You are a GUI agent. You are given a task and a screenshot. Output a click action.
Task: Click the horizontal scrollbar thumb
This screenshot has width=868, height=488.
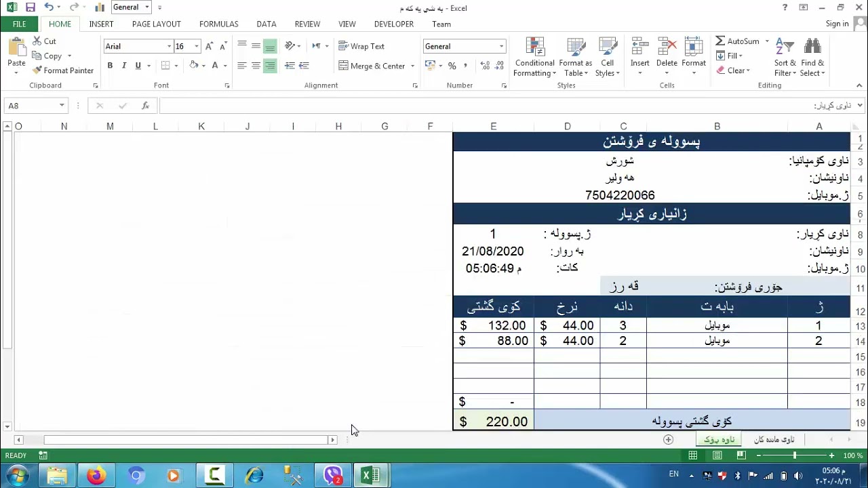[x=187, y=440]
